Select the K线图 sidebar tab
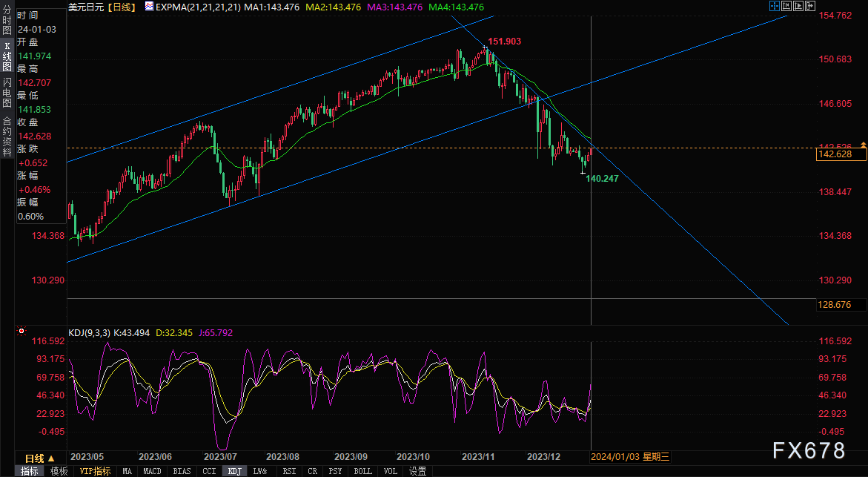Screen dimensions: 868x477 coord(7,57)
